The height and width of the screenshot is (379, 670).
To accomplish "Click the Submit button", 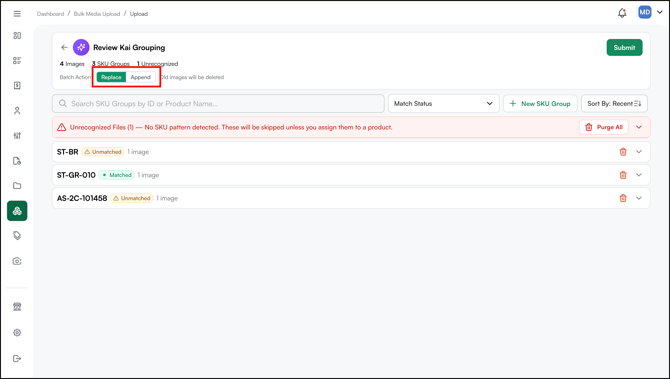I will (624, 47).
